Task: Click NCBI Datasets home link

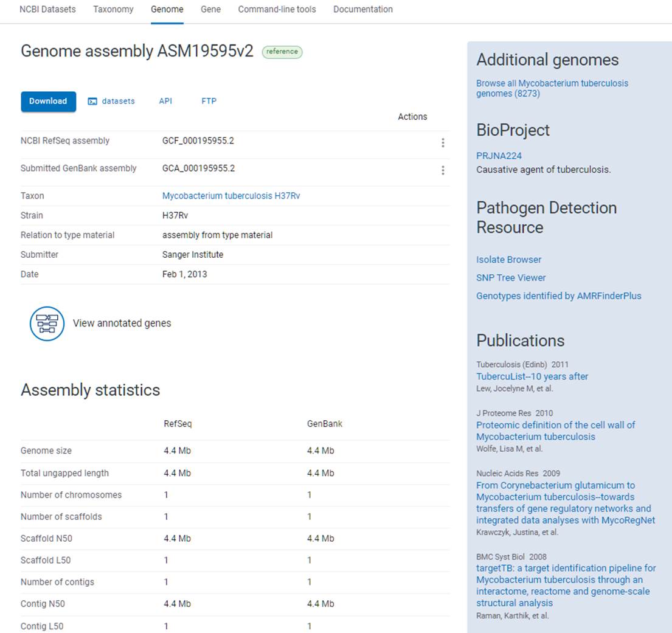Action: (x=47, y=10)
